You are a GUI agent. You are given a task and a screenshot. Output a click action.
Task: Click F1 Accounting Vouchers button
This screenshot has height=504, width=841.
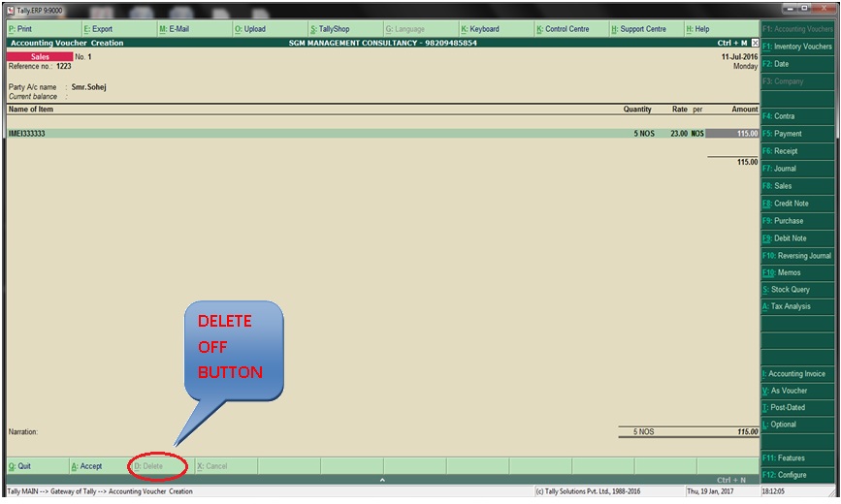coord(797,29)
